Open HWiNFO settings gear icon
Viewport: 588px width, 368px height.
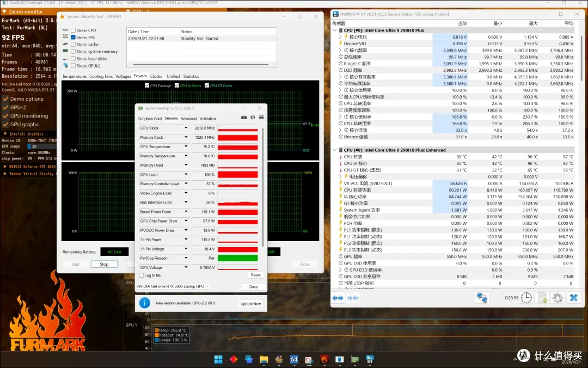[x=558, y=298]
